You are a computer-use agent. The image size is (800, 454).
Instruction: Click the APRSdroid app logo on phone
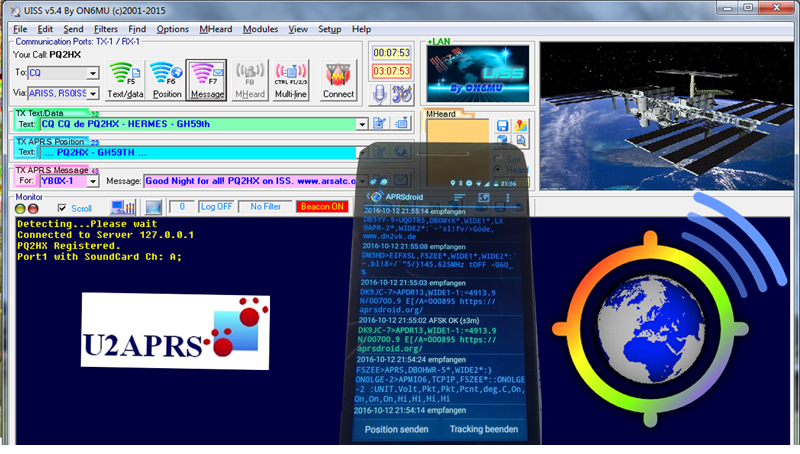click(x=376, y=196)
